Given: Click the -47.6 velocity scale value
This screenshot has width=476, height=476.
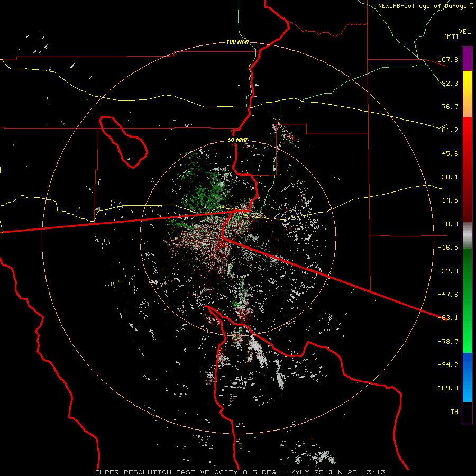Looking at the screenshot, I should point(448,295).
